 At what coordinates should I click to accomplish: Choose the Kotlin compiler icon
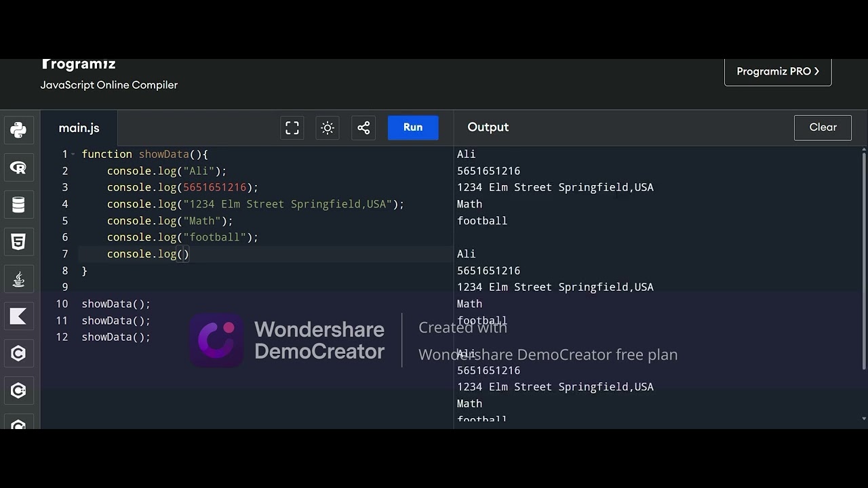[18, 316]
